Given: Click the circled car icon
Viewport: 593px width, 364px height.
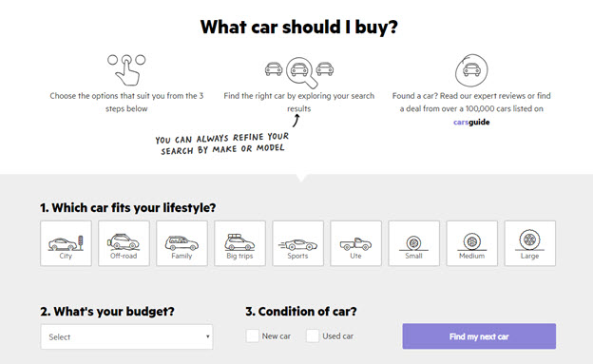Looking at the screenshot, I should (471, 70).
